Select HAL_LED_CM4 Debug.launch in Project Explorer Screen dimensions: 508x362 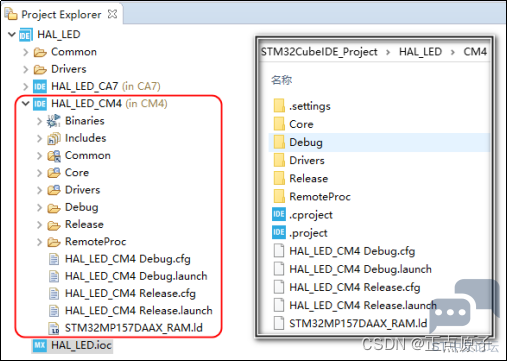coord(136,276)
